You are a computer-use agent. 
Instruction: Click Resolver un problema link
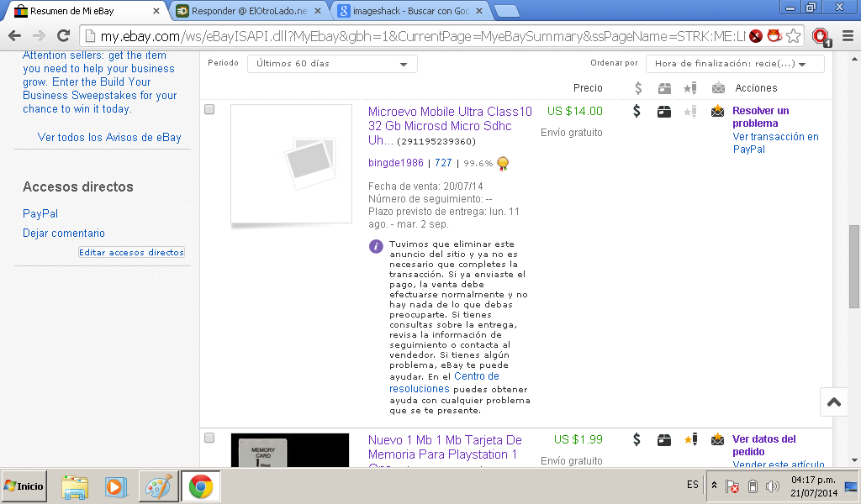(x=760, y=117)
